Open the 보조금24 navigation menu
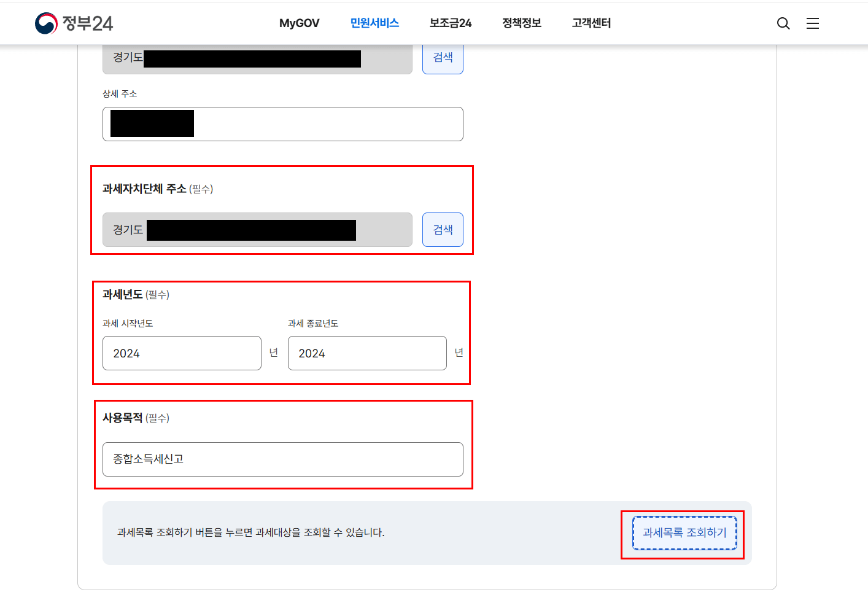Screen dimensions: 868x600 pyautogui.click(x=451, y=23)
